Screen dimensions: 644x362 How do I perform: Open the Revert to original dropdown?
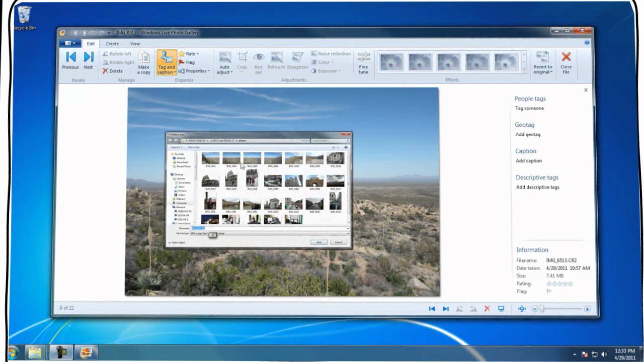(x=542, y=63)
